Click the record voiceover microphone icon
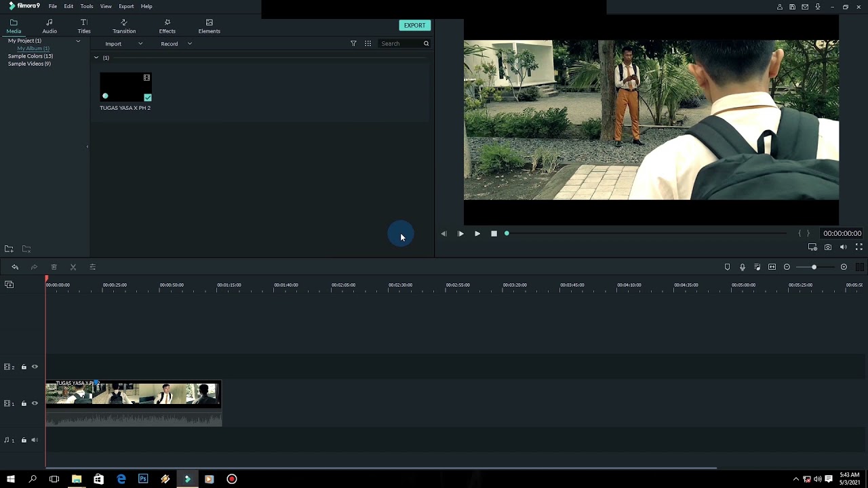The width and height of the screenshot is (868, 488). click(743, 267)
